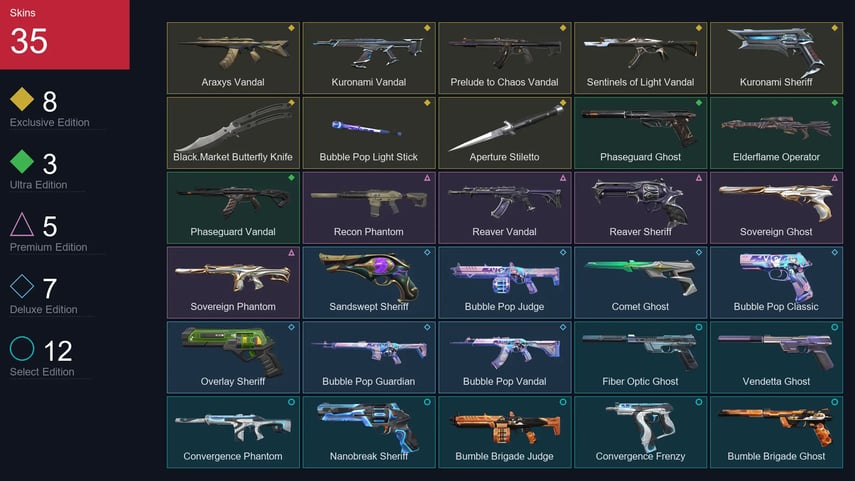Screen dimensions: 855x481
Task: Click the green Ultra Edition diamond icon
Action: [22, 161]
